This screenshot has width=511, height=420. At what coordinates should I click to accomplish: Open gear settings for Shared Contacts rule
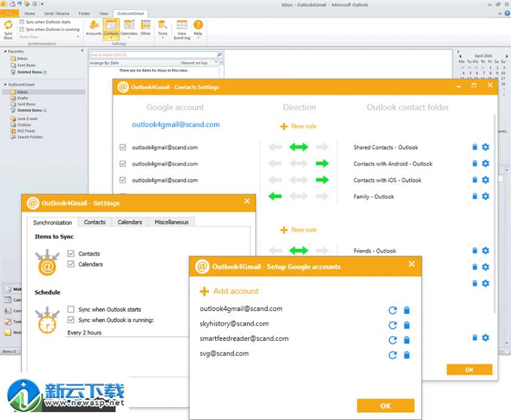click(x=485, y=147)
